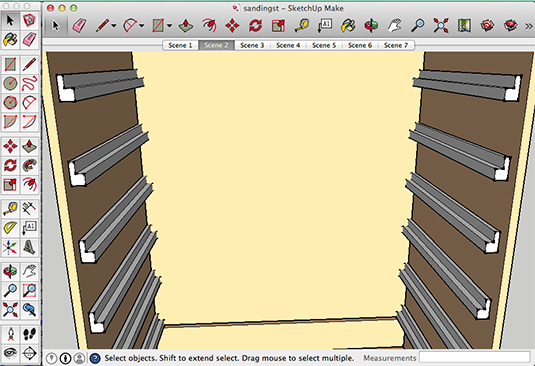Select the pink Eraser in the left palette
This screenshot has height=366, width=535.
29,40
